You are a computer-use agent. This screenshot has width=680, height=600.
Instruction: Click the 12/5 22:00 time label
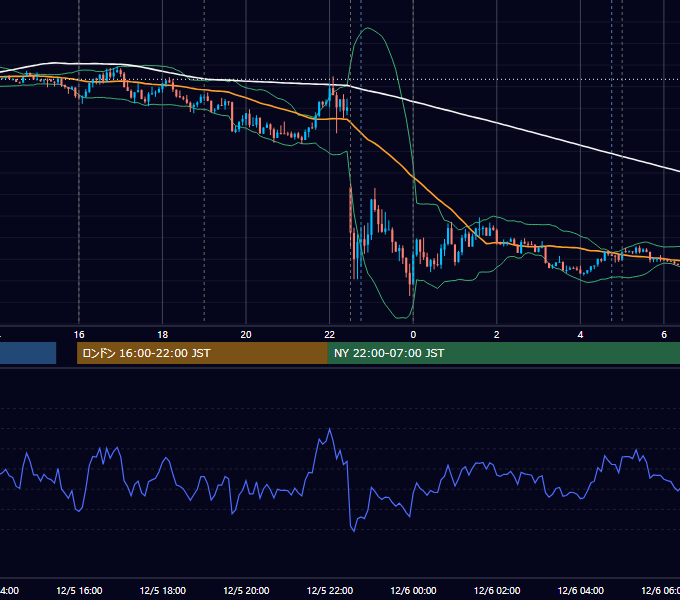330,590
